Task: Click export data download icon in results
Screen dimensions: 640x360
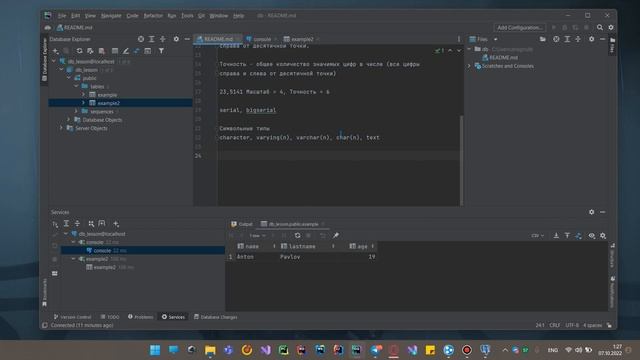Action: coord(556,236)
